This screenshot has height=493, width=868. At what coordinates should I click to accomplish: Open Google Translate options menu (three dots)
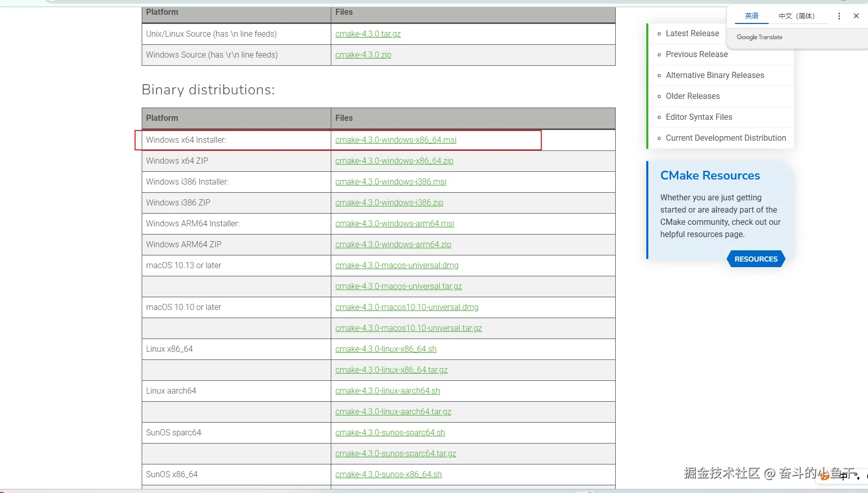pos(839,16)
